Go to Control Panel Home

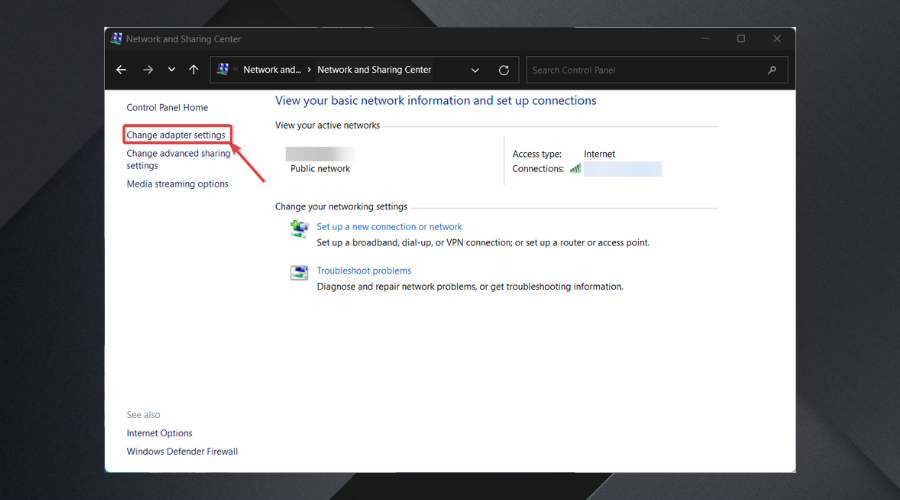click(167, 107)
